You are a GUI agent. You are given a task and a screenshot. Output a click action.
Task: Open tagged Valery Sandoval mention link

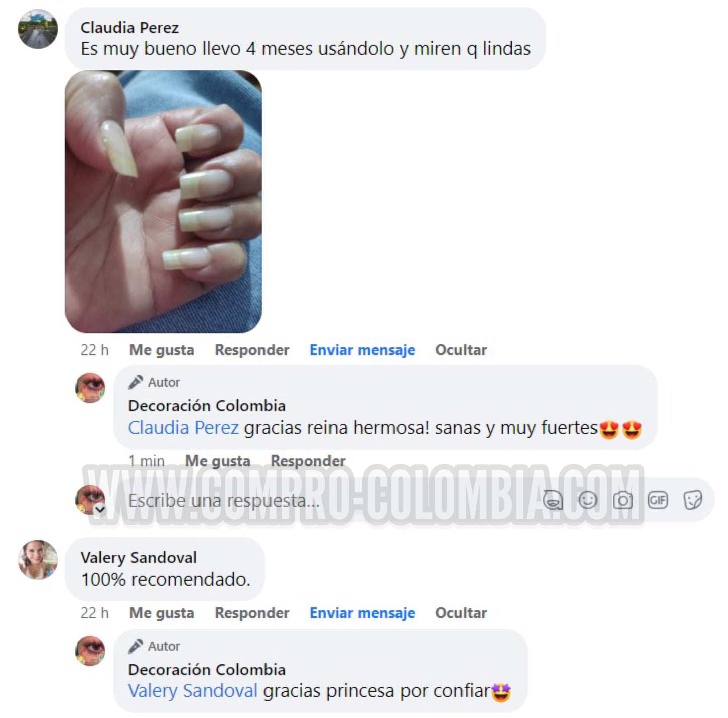click(193, 691)
